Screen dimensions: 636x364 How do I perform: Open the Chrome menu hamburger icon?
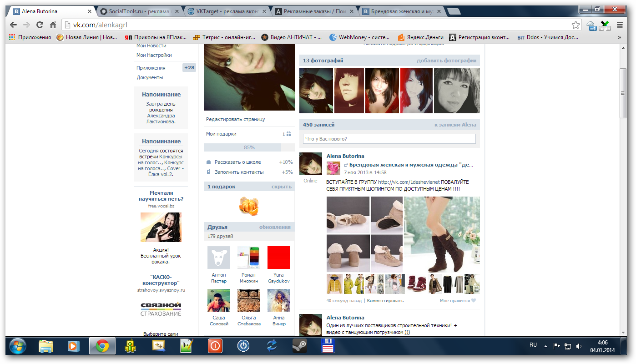(620, 25)
